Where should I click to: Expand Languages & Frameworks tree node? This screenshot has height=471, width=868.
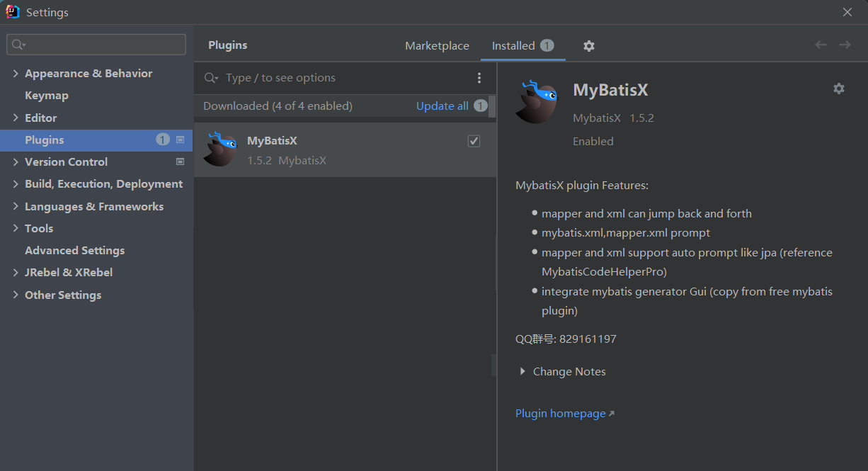(x=16, y=207)
